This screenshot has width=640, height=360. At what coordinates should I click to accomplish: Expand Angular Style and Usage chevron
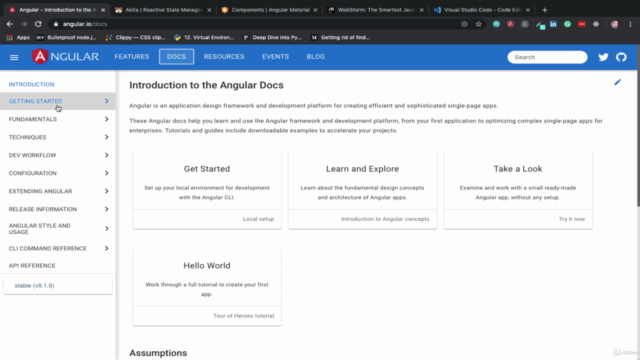tap(107, 229)
